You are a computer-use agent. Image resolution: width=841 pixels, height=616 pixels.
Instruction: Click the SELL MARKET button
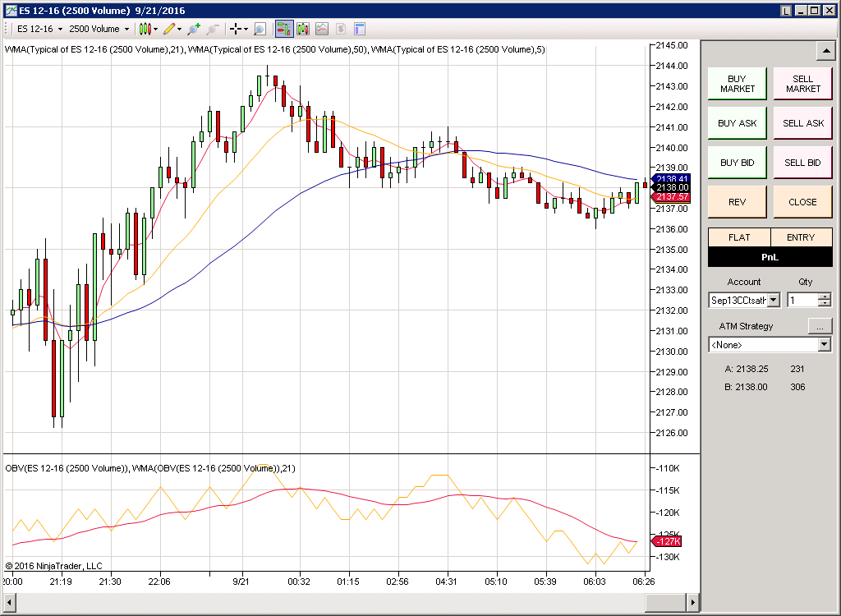[803, 84]
